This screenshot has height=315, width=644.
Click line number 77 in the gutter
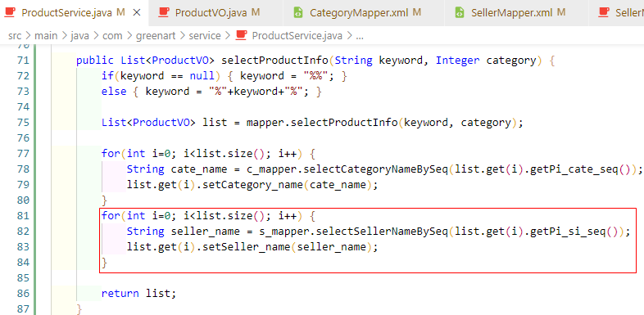coord(24,153)
